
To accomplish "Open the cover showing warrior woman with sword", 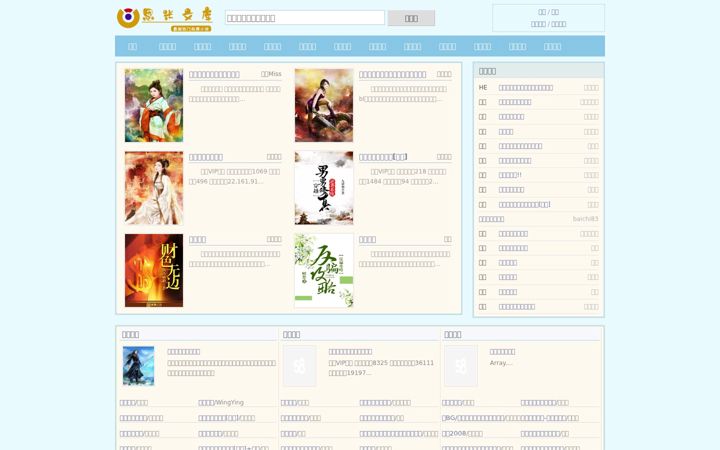I will coord(324,106).
